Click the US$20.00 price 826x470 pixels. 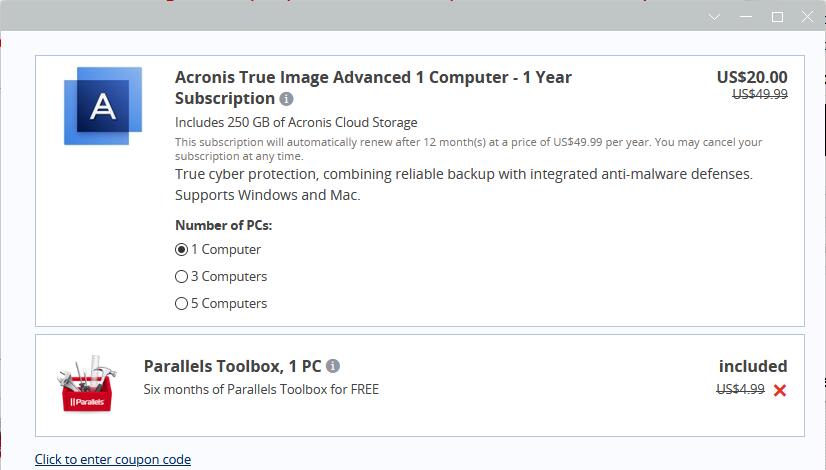(x=752, y=77)
